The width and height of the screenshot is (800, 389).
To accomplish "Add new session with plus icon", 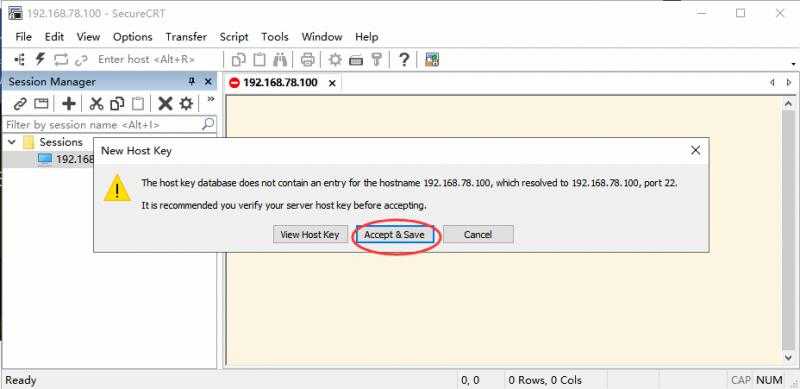I will tap(68, 104).
